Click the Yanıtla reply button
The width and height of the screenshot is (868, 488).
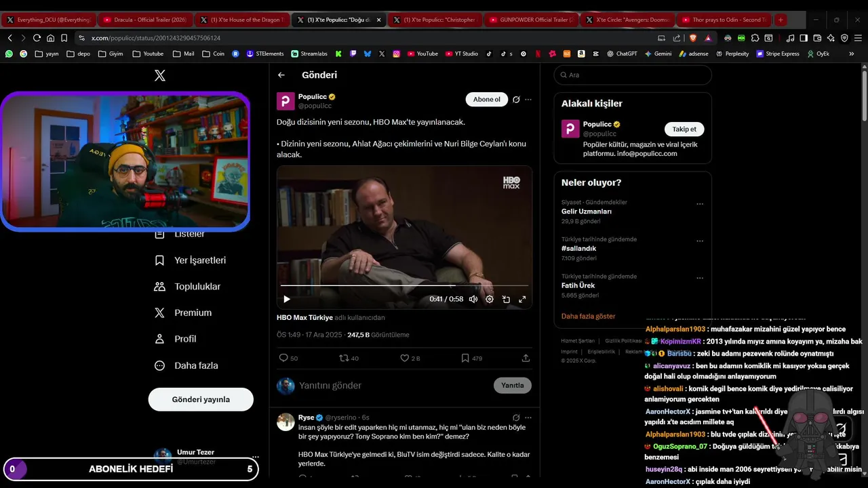click(513, 385)
